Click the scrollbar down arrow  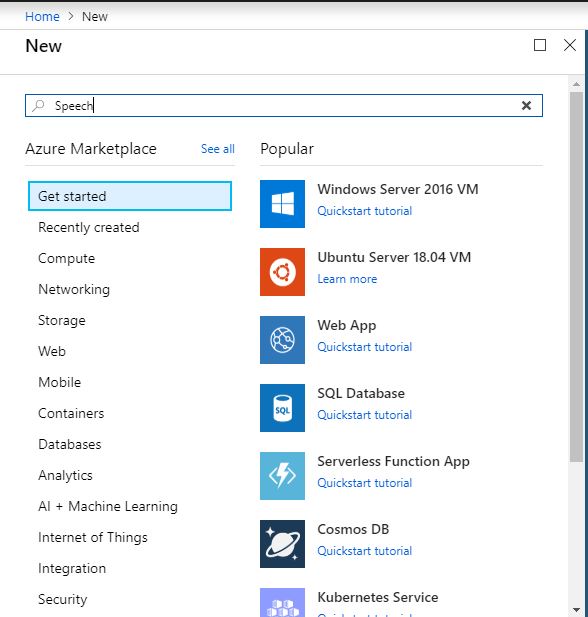[576, 610]
